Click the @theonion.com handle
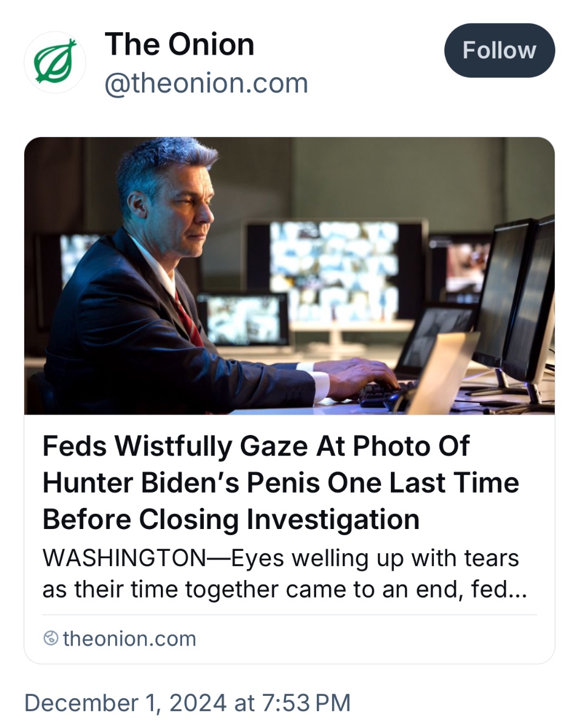Viewport: 579px width, 728px height. [206, 83]
